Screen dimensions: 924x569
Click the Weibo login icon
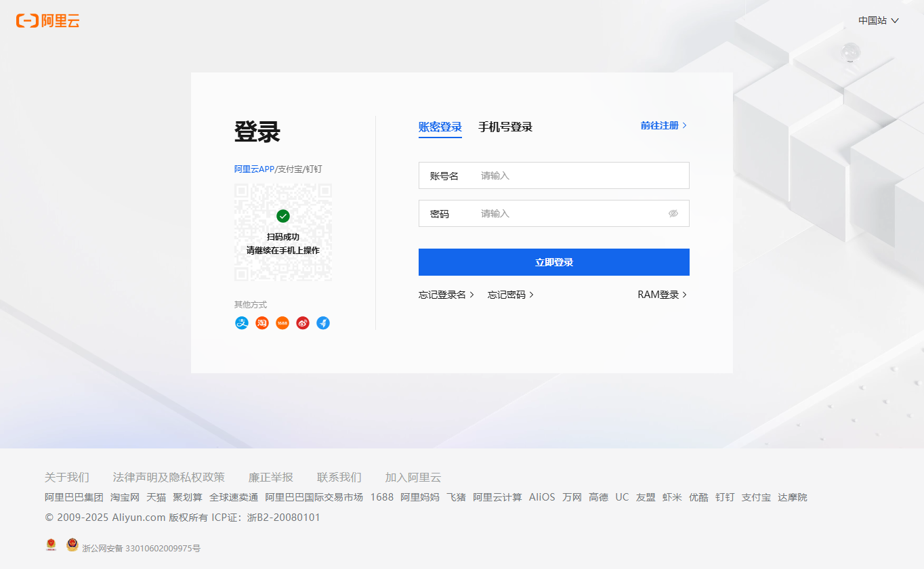tap(302, 323)
